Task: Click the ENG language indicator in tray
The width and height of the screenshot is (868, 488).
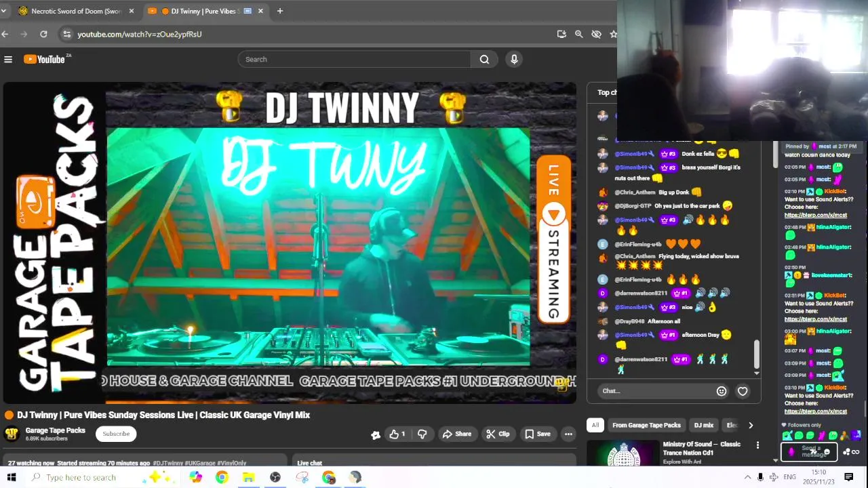Action: click(789, 477)
